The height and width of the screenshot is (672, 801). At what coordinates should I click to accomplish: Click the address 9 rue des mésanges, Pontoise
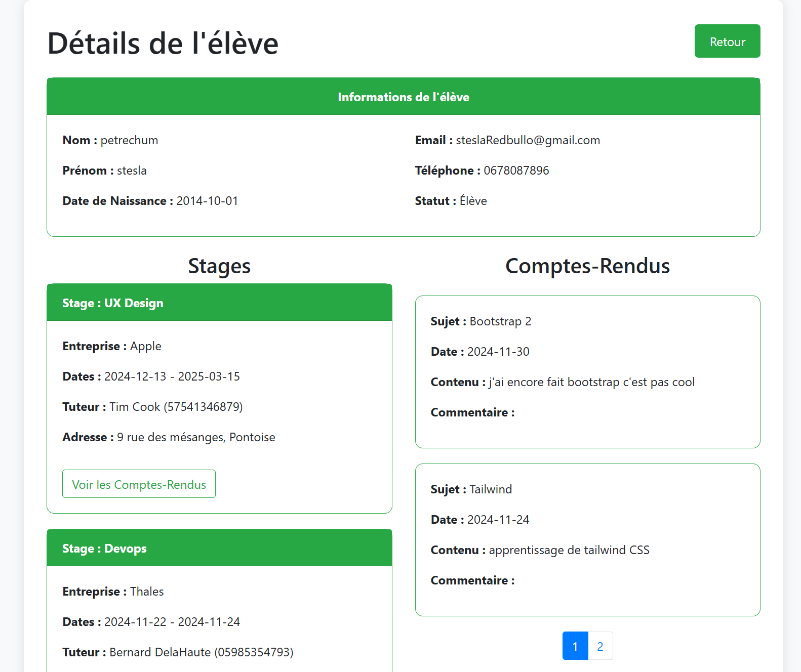[196, 437]
